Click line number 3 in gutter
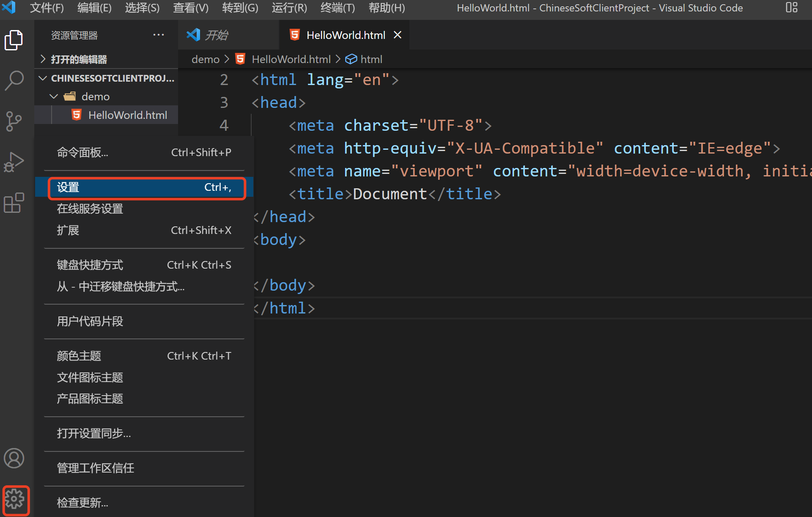Screen dimensions: 812x517 (x=224, y=103)
